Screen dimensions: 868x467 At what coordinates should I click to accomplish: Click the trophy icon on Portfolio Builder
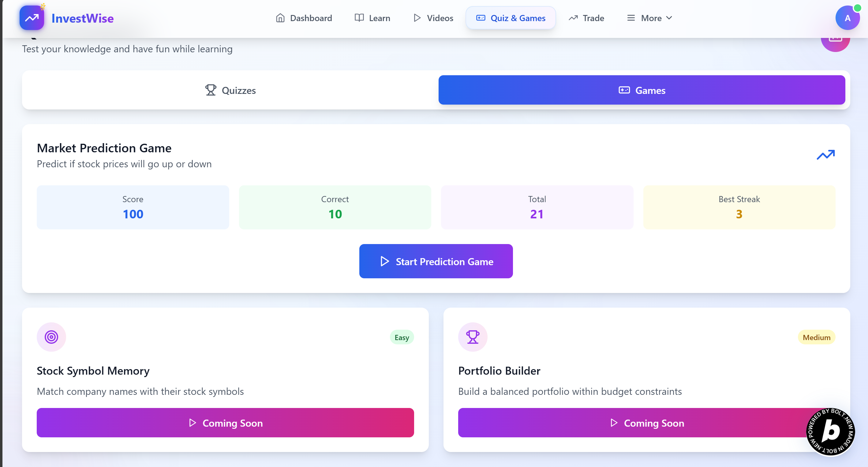tap(473, 337)
